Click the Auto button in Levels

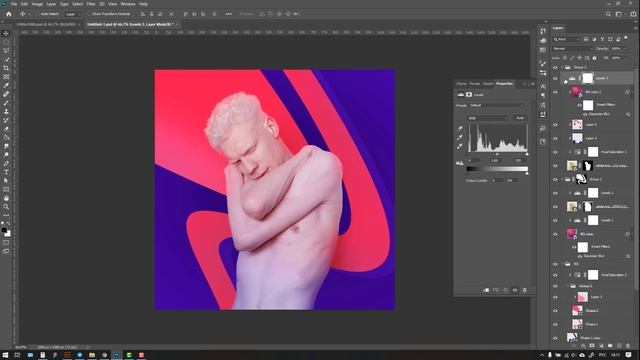coord(520,118)
